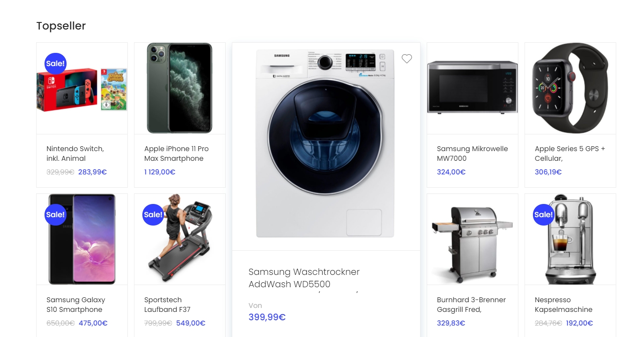
Task: Open the Samsung Waschtrockner AddWash WD5500 title link
Action: [x=304, y=278]
